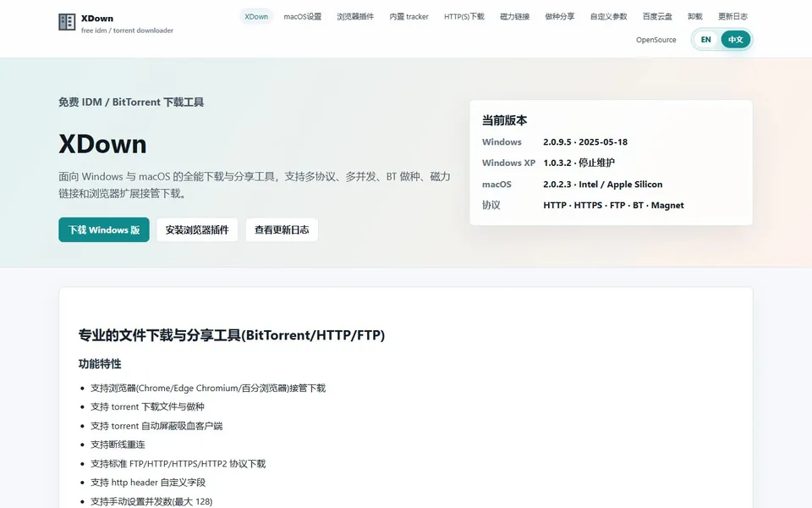
Task: Click version text 2.0.9.5 · 2025-05-18
Action: coord(585,142)
